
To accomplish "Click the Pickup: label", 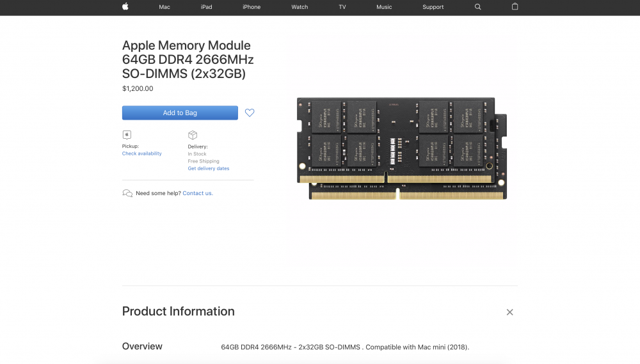I will [x=130, y=146].
